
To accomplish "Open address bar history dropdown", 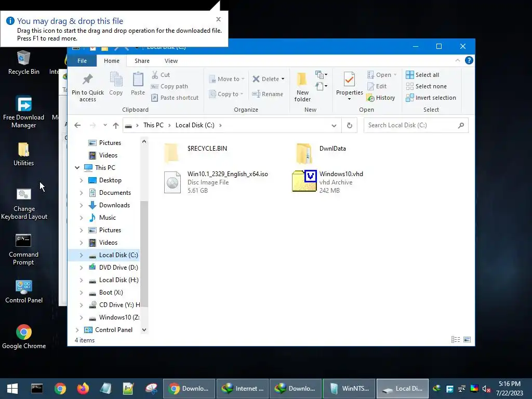I will click(x=334, y=126).
